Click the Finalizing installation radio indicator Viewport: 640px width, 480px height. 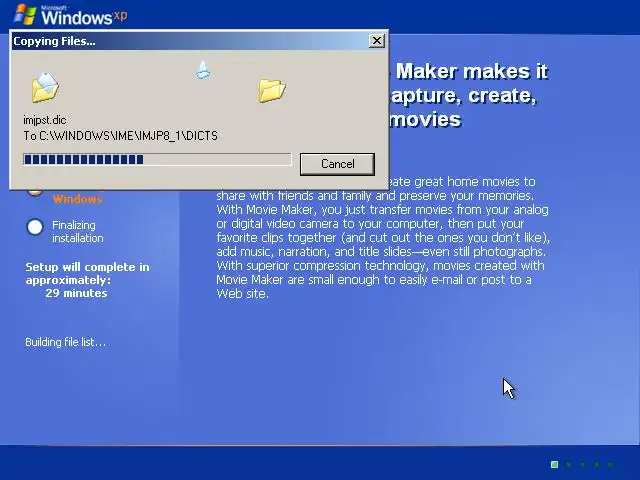(x=35, y=227)
